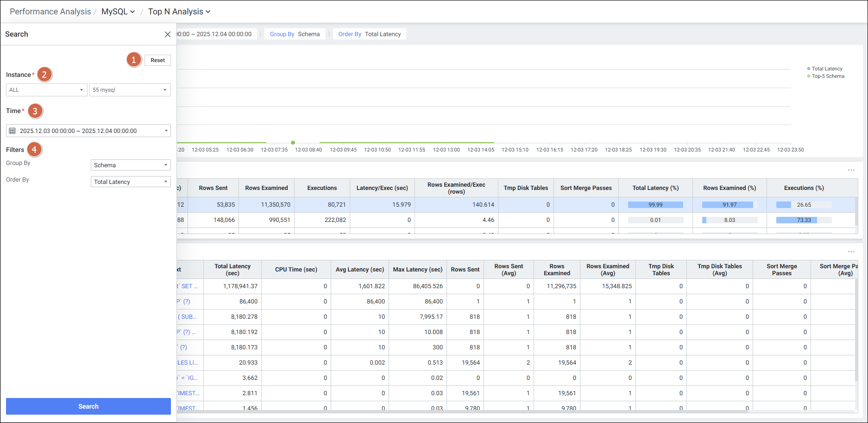The width and height of the screenshot is (868, 423).
Task: Open the 55 mysql instance dropdown
Action: point(130,90)
